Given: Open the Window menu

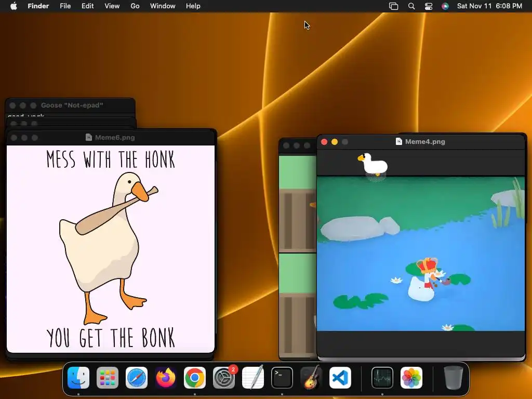Looking at the screenshot, I should pyautogui.click(x=163, y=6).
